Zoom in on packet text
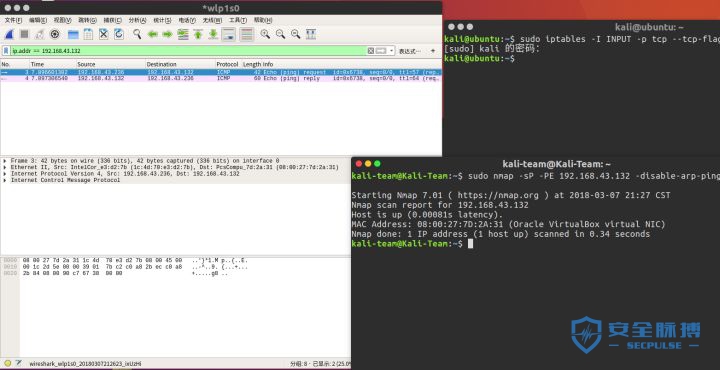This screenshot has height=370, width=720. tap(265, 34)
